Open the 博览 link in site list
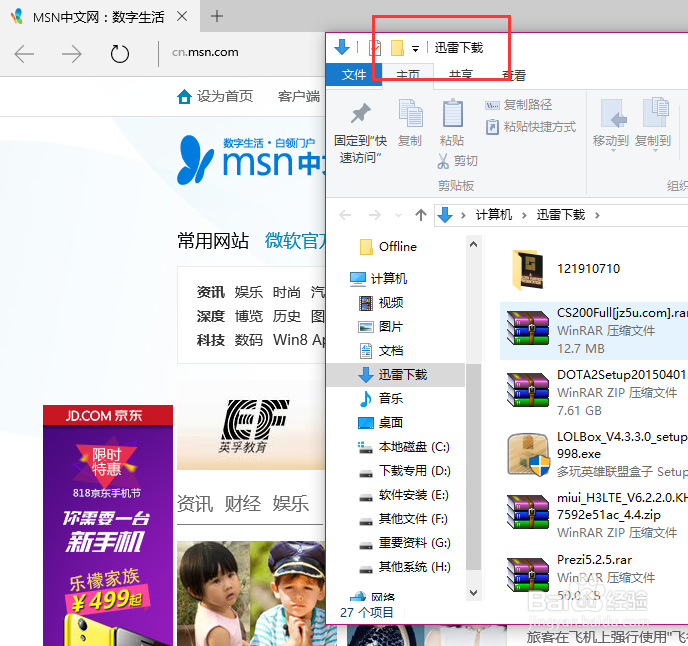Image resolution: width=688 pixels, height=646 pixels. click(x=248, y=316)
